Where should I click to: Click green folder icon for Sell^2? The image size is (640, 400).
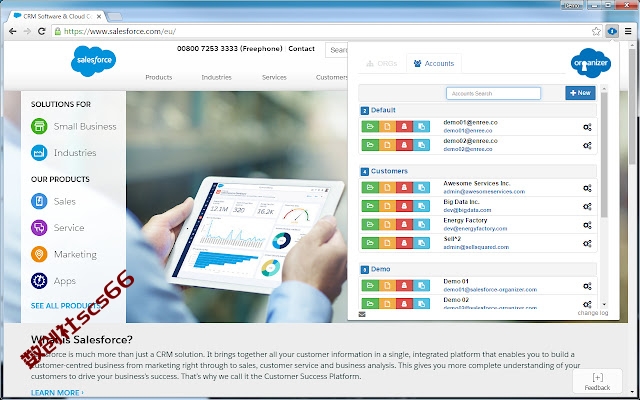point(370,243)
